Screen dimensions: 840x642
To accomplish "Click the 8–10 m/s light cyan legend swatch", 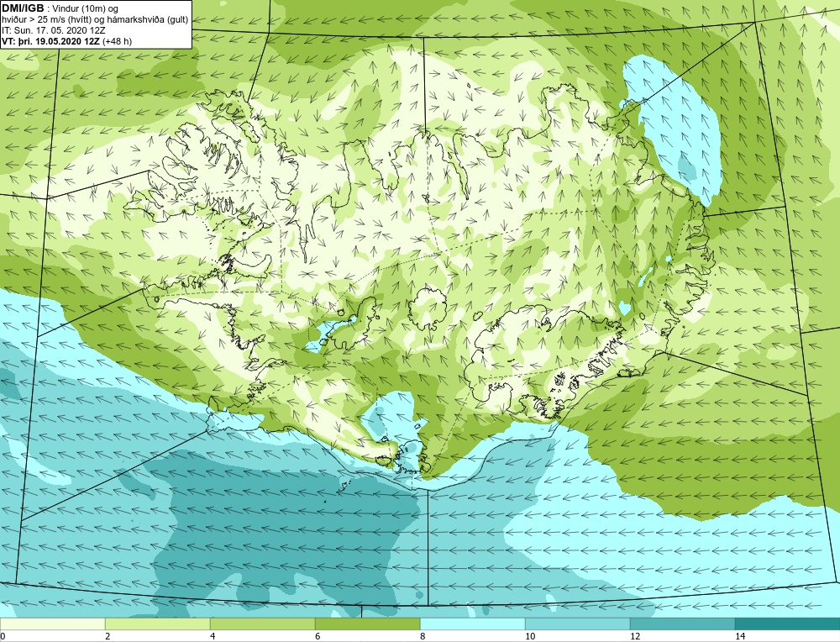I will 472,624.
